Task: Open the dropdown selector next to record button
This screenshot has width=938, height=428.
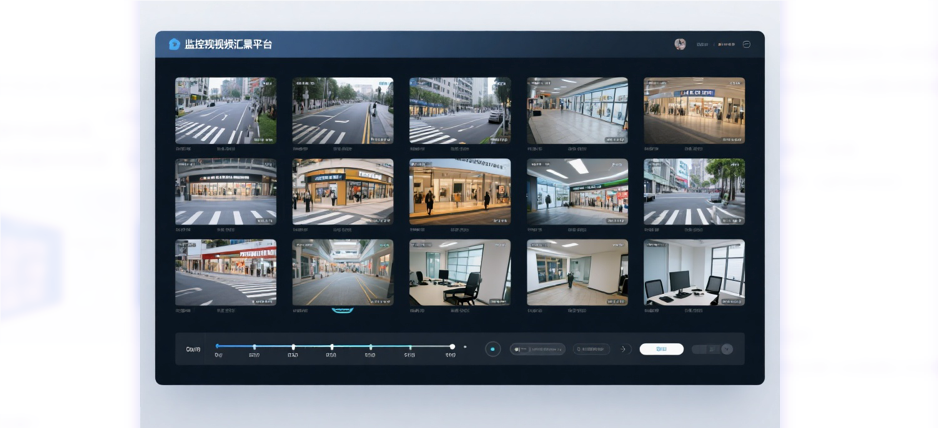Action: click(x=537, y=349)
